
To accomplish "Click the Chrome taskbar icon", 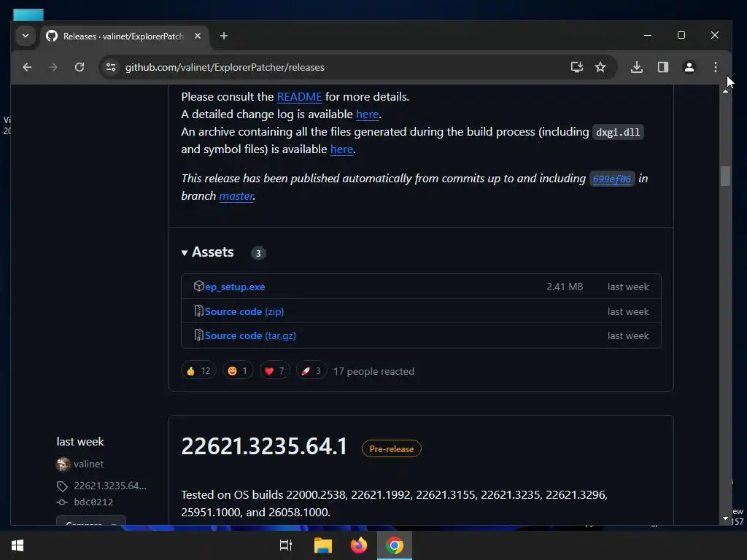I will pos(395,545).
